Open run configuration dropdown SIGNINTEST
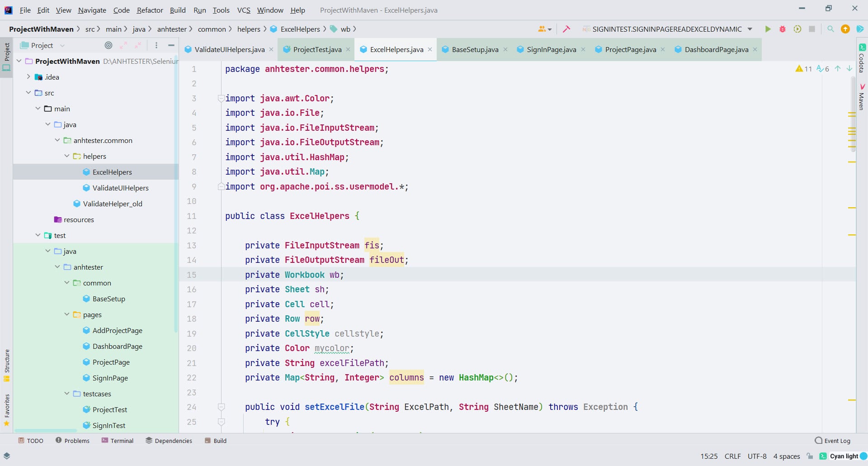Screen dimensions: 868x466 tap(667, 29)
